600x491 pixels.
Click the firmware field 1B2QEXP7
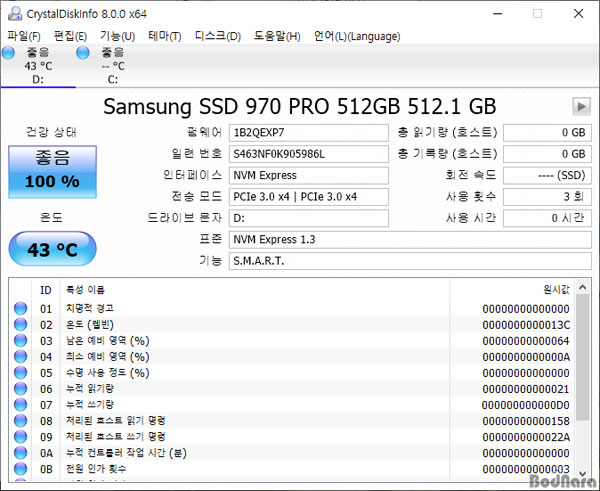[309, 133]
